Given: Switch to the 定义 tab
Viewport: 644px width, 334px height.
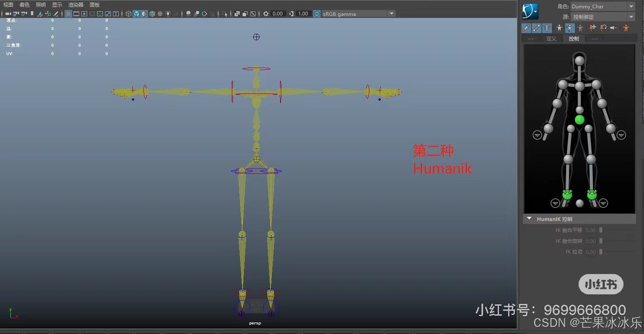Looking at the screenshot, I should pos(551,38).
